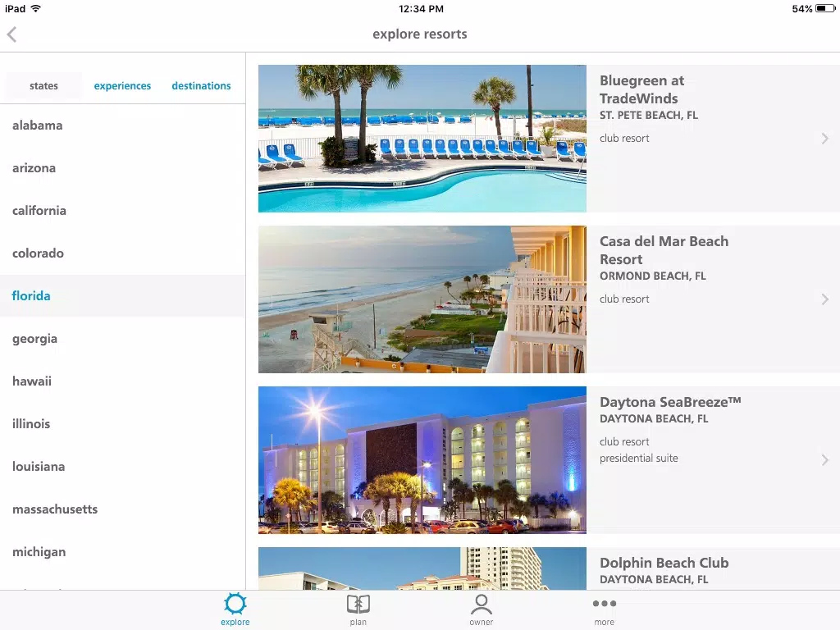The height and width of the screenshot is (630, 840).
Task: Tap the explore resorts header title
Action: click(420, 34)
